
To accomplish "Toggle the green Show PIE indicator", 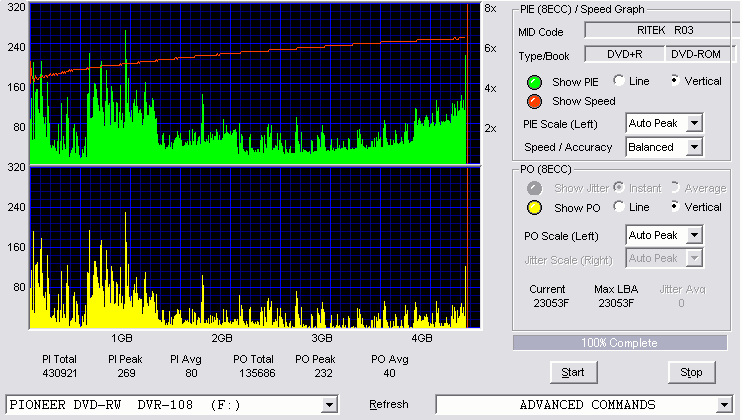I will 534,82.
